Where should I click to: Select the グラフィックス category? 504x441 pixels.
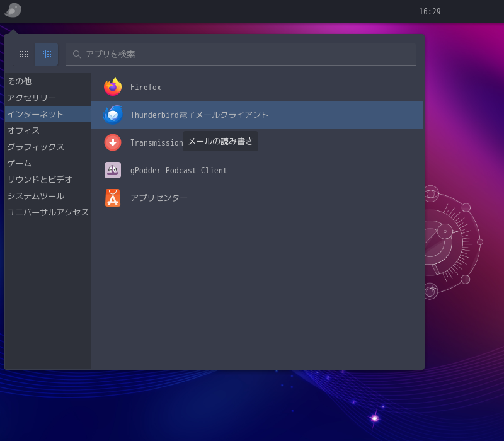pos(48,147)
